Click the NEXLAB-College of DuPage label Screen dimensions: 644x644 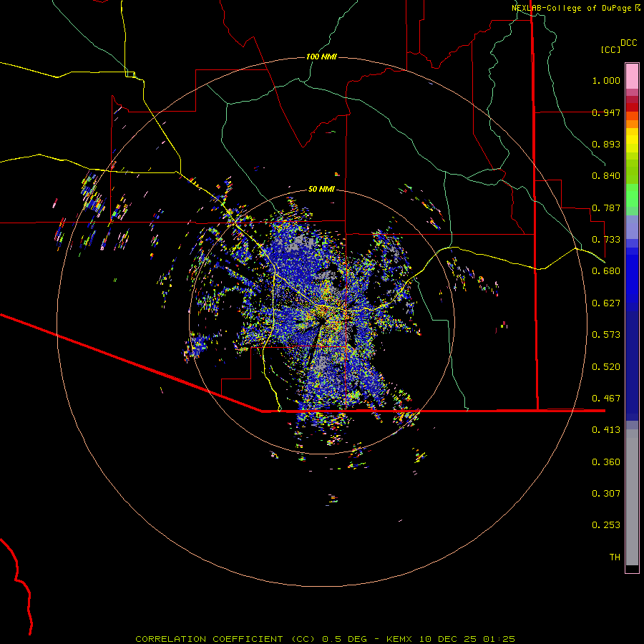(x=571, y=8)
